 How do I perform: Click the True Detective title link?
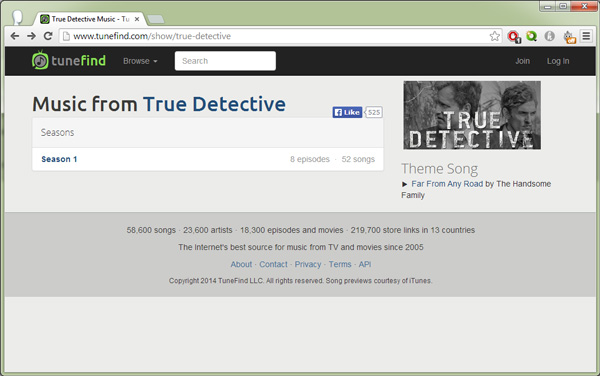(x=214, y=104)
